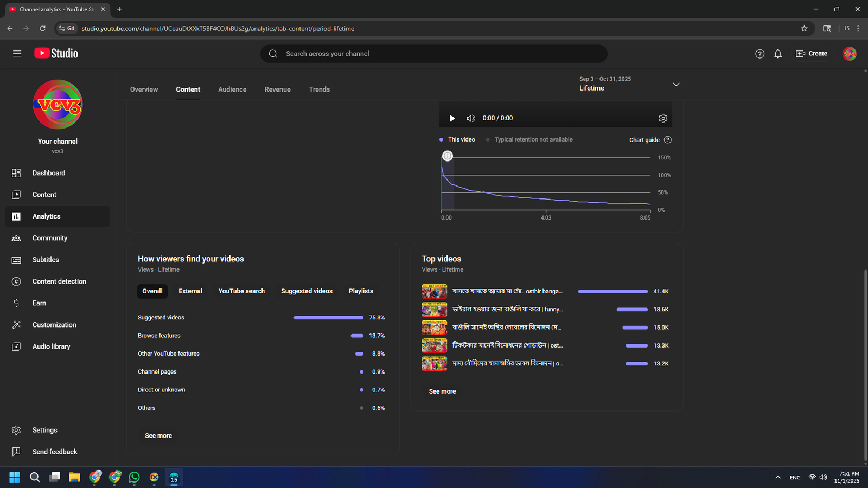Open video player settings gear
868x488 pixels.
point(663,118)
